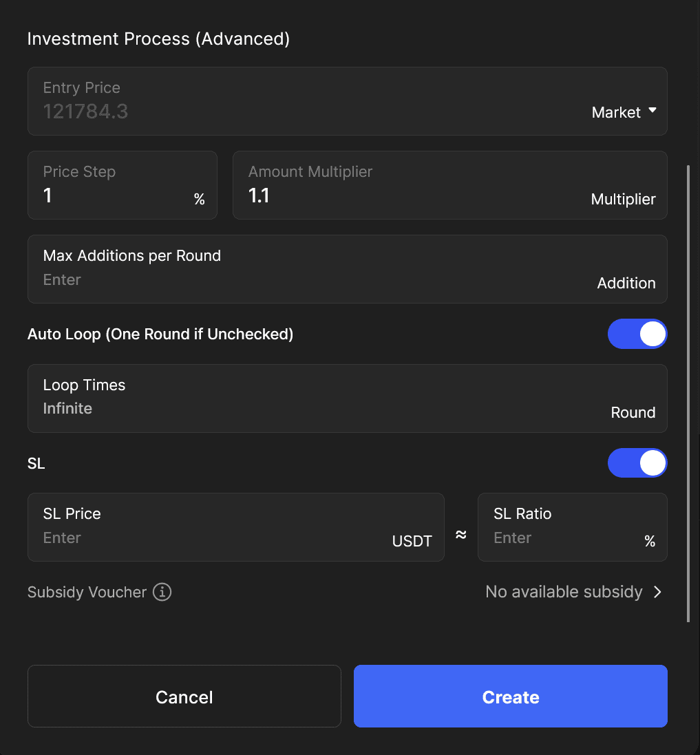Click the approximately-equal symbol between SL fields
This screenshot has height=755, width=700.
click(461, 534)
